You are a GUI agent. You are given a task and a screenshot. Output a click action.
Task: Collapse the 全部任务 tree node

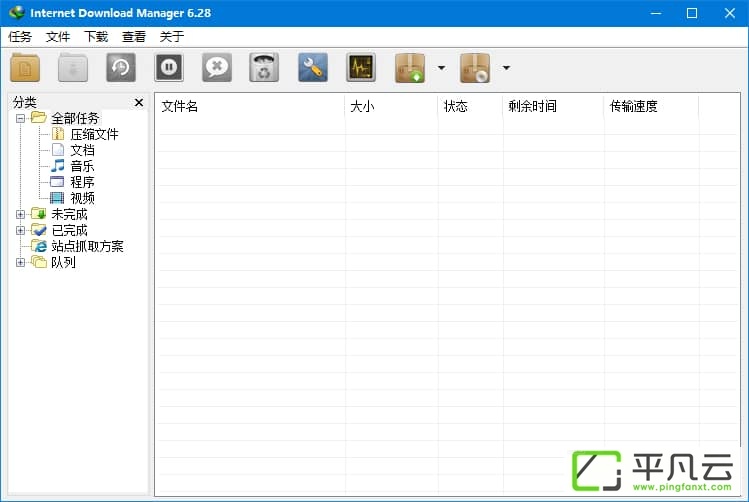(x=21, y=118)
